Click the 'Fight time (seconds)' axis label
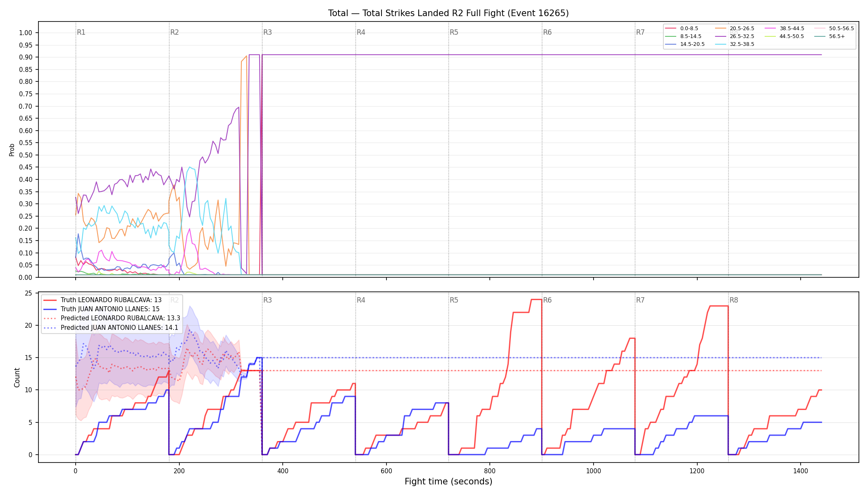Screen dimensions: 868x496 coord(448,482)
